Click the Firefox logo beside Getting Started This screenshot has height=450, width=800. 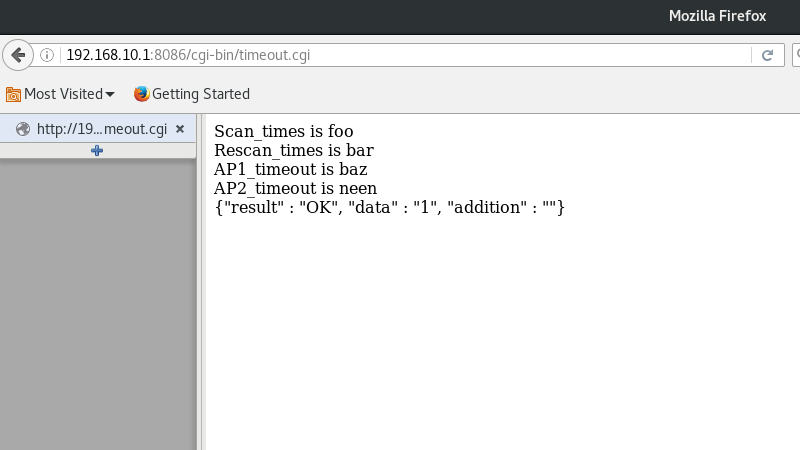tap(141, 94)
